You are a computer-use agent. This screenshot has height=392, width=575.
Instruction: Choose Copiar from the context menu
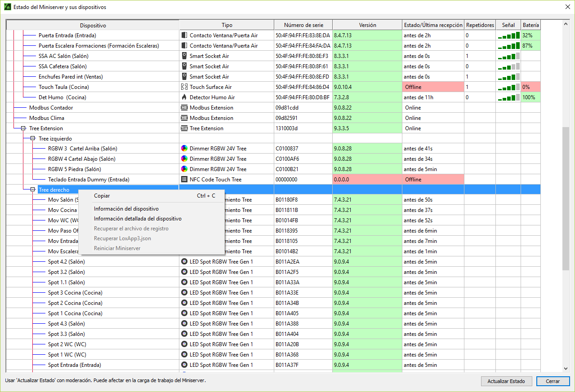click(x=102, y=196)
